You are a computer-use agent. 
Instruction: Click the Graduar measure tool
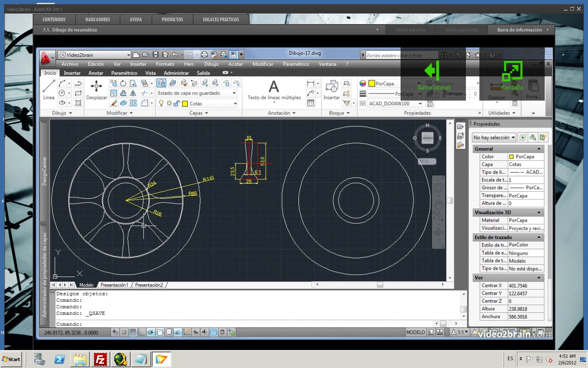497,90
